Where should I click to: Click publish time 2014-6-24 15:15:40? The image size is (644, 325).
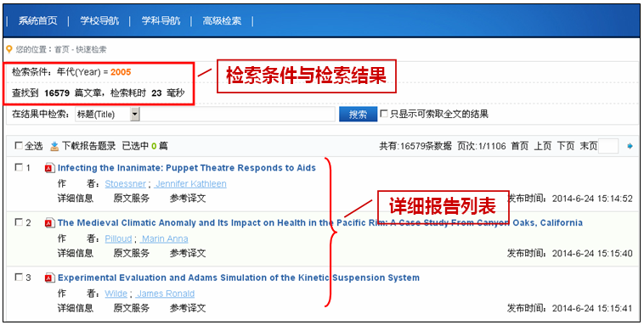pyautogui.click(x=592, y=254)
